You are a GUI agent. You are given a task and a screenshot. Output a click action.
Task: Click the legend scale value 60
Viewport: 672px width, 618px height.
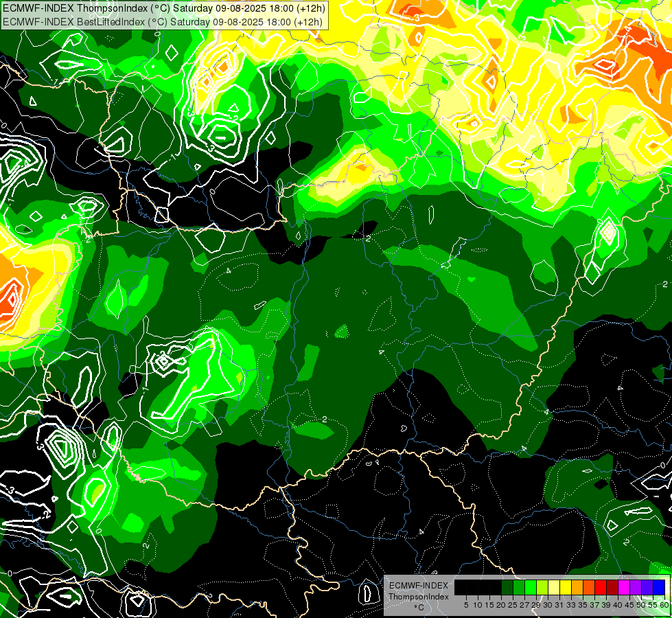(664, 605)
